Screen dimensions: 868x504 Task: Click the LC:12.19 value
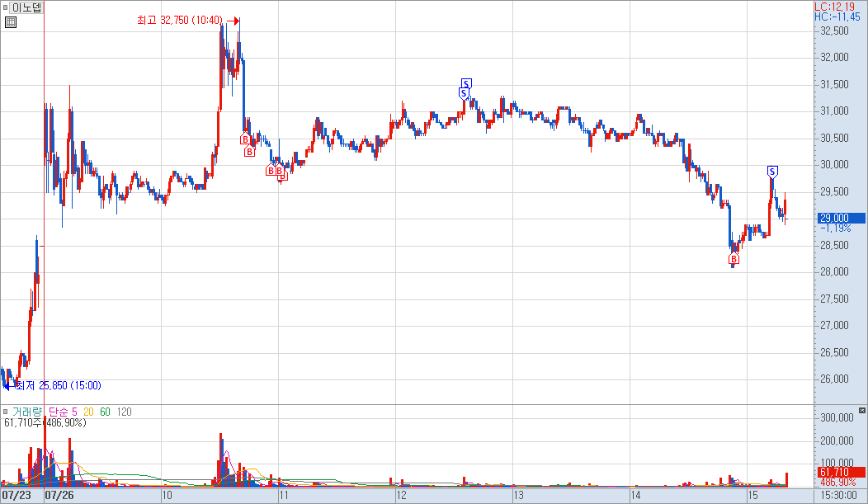(x=835, y=7)
